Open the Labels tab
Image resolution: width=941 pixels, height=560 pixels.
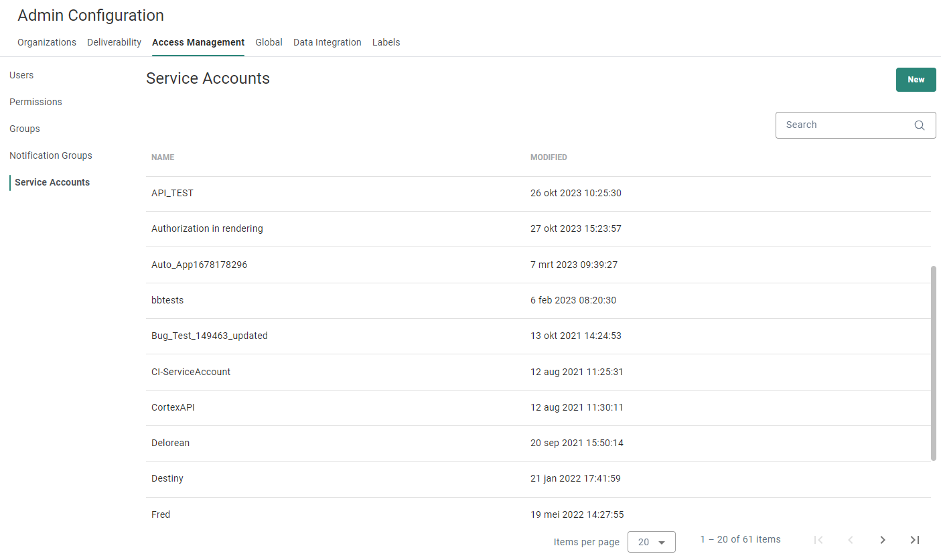click(386, 42)
